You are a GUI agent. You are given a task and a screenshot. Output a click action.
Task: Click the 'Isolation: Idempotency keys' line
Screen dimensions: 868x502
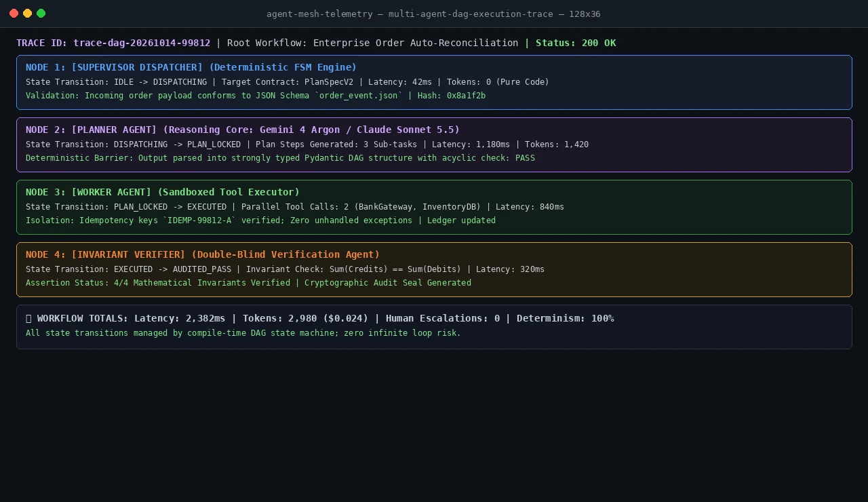(x=260, y=220)
